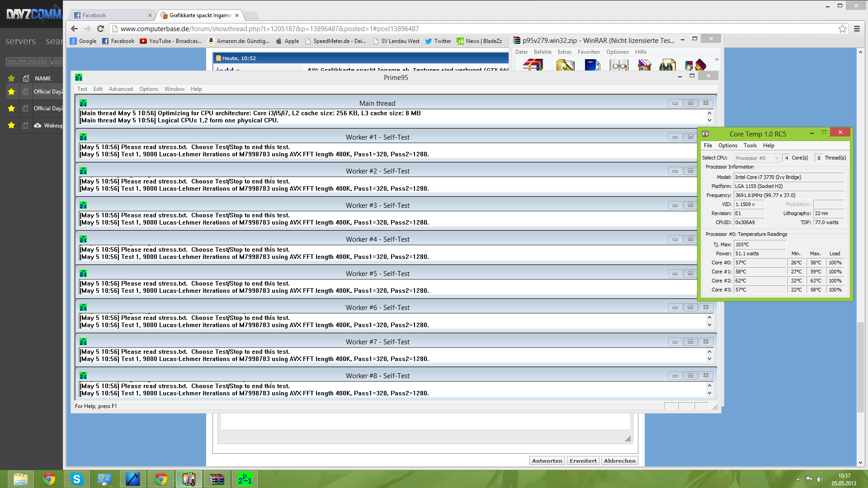Click the DayZ Commander IP address field
The width and height of the screenshot is (868, 488).
(x=27, y=62)
